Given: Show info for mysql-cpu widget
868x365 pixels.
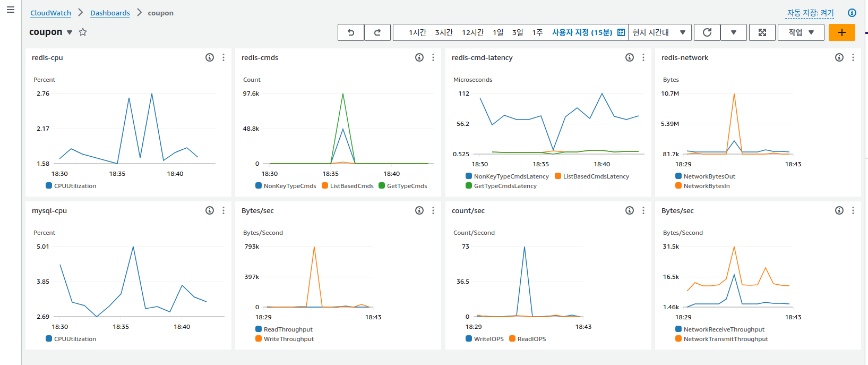Looking at the screenshot, I should (210, 210).
